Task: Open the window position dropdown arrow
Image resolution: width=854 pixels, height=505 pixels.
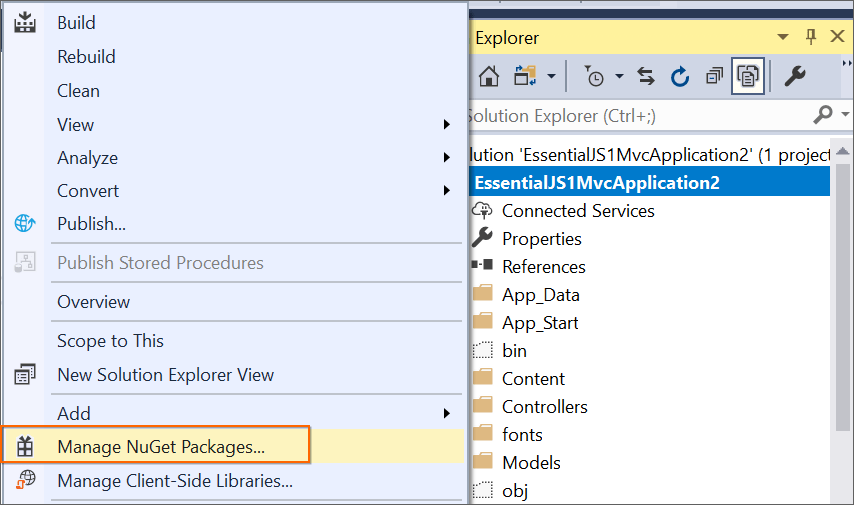Action: pos(783,37)
